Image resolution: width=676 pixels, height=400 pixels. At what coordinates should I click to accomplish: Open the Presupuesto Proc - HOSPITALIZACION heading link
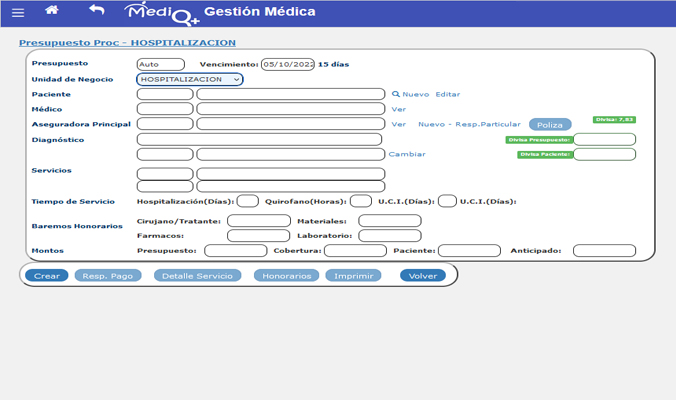(127, 43)
